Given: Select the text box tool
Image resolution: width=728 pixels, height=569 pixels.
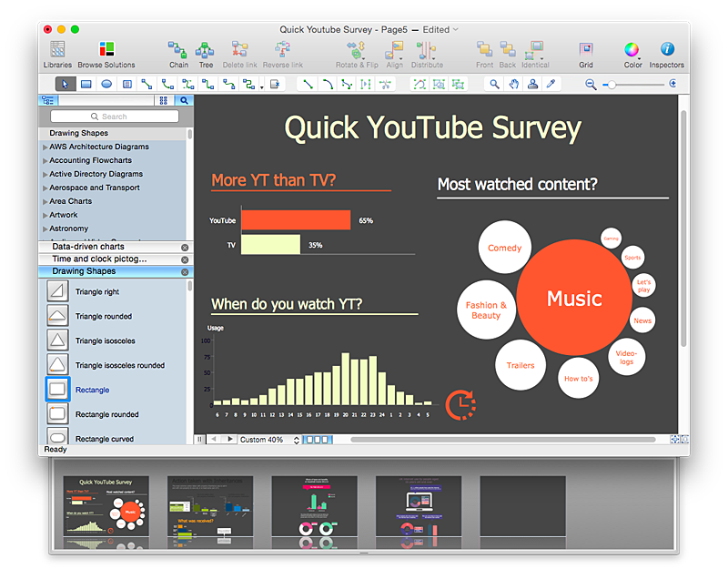Looking at the screenshot, I should coord(126,84).
